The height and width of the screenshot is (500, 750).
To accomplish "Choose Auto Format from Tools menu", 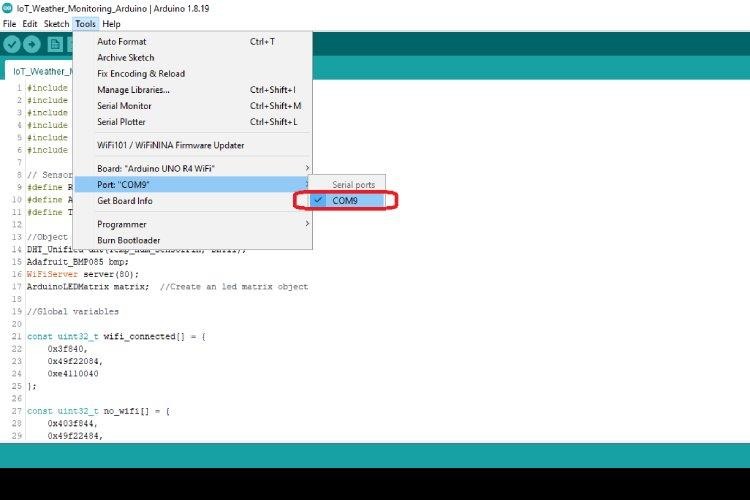I will 193,42.
